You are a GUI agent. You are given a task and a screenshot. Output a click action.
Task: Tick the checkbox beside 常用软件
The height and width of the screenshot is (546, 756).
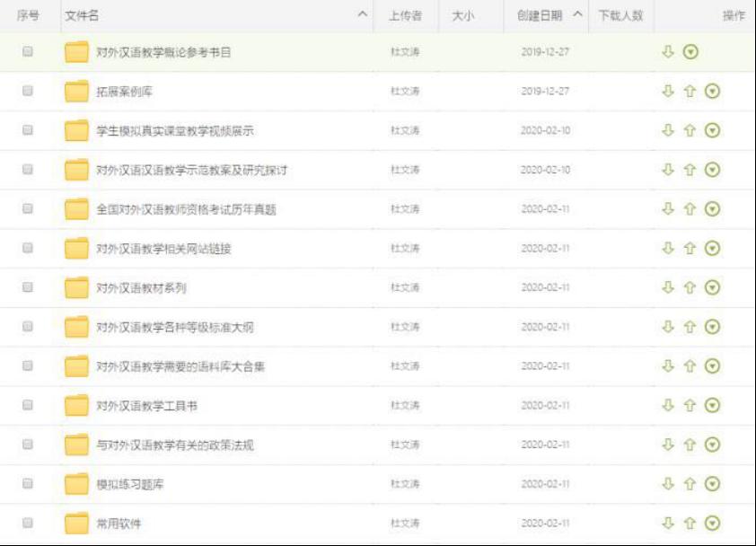click(x=28, y=524)
